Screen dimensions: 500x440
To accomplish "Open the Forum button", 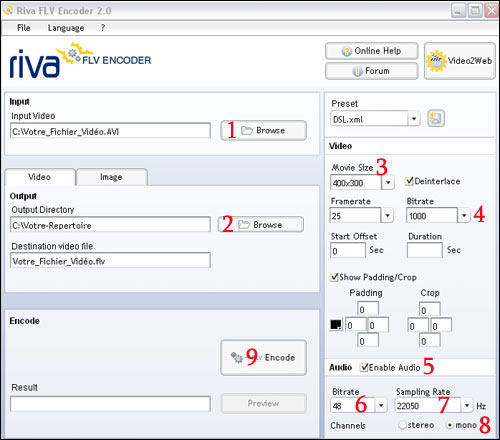I will click(x=372, y=71).
